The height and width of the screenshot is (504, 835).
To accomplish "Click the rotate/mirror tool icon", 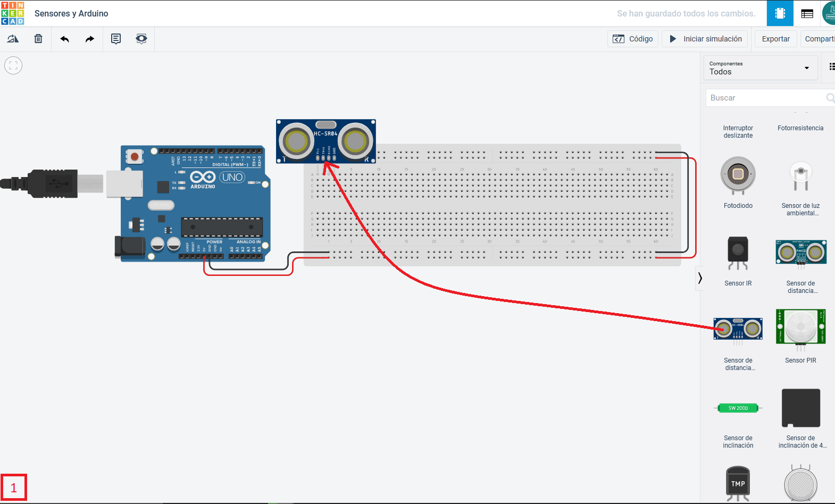I will pyautogui.click(x=13, y=39).
